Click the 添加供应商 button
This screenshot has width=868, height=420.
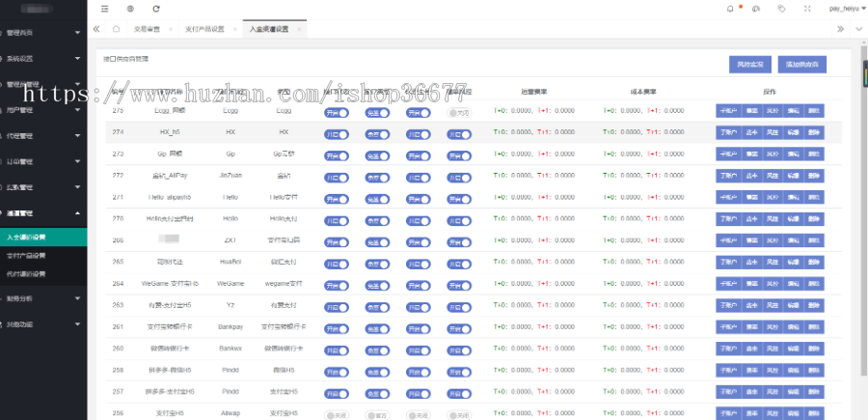803,65
